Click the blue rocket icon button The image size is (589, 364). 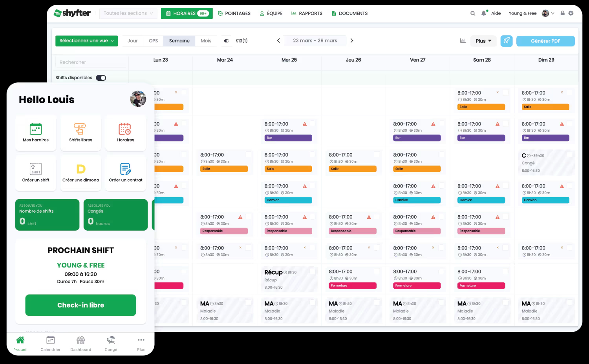pos(506,41)
